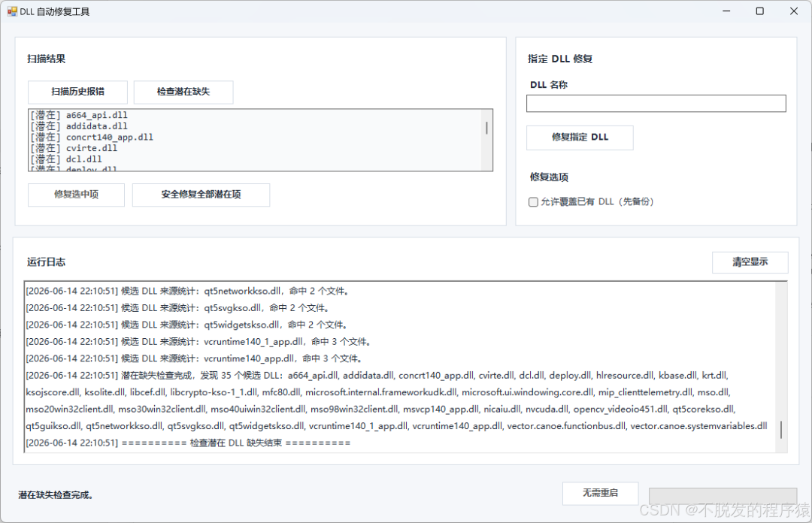
Task: Click log line about qt5networkkso.dll
Action: click(x=189, y=291)
